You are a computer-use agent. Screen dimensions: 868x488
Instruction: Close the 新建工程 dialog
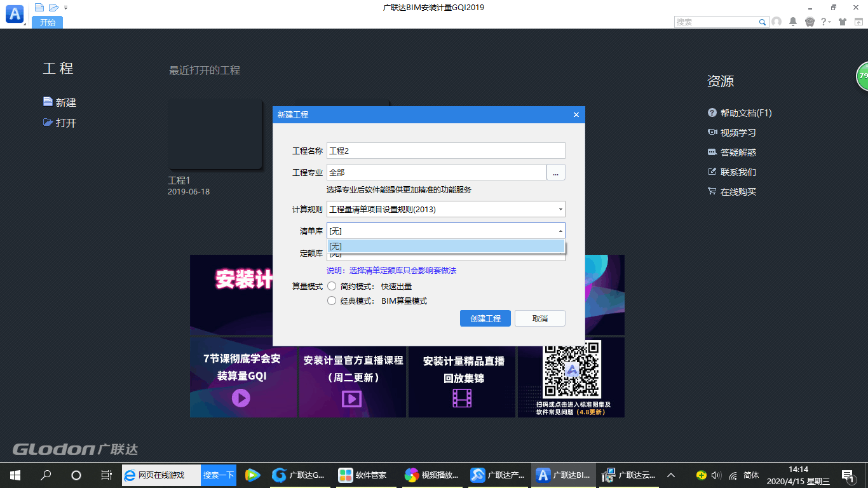coord(576,115)
